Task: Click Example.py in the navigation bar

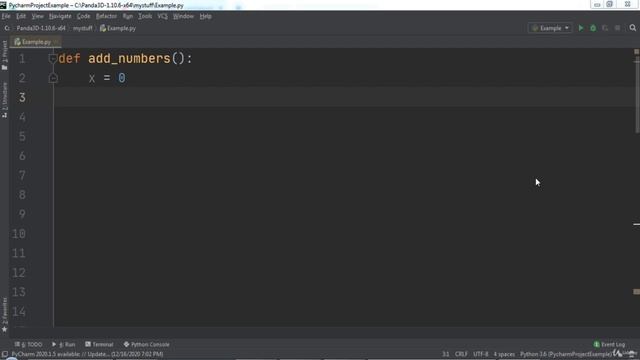Action: (118, 28)
